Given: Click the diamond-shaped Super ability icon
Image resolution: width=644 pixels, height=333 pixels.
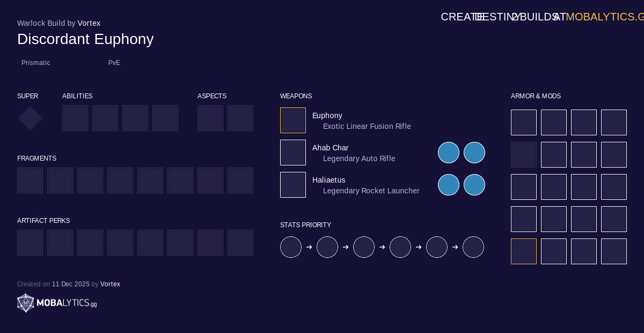Looking at the screenshot, I should (30, 118).
